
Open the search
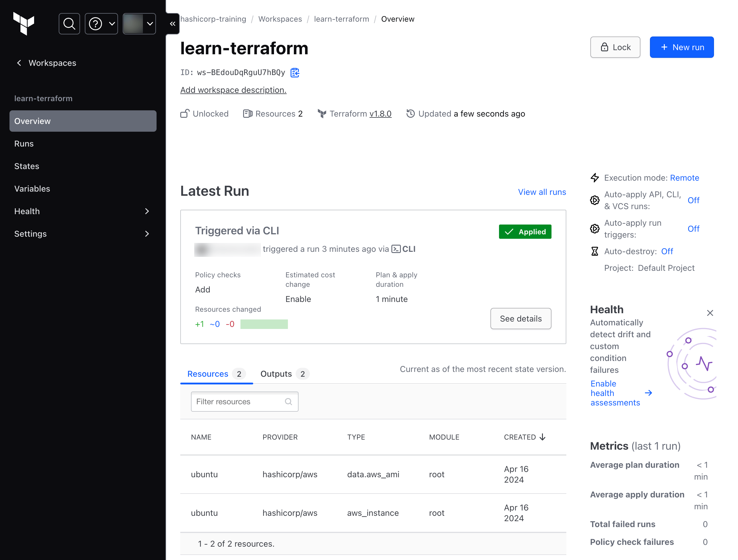pos(69,23)
